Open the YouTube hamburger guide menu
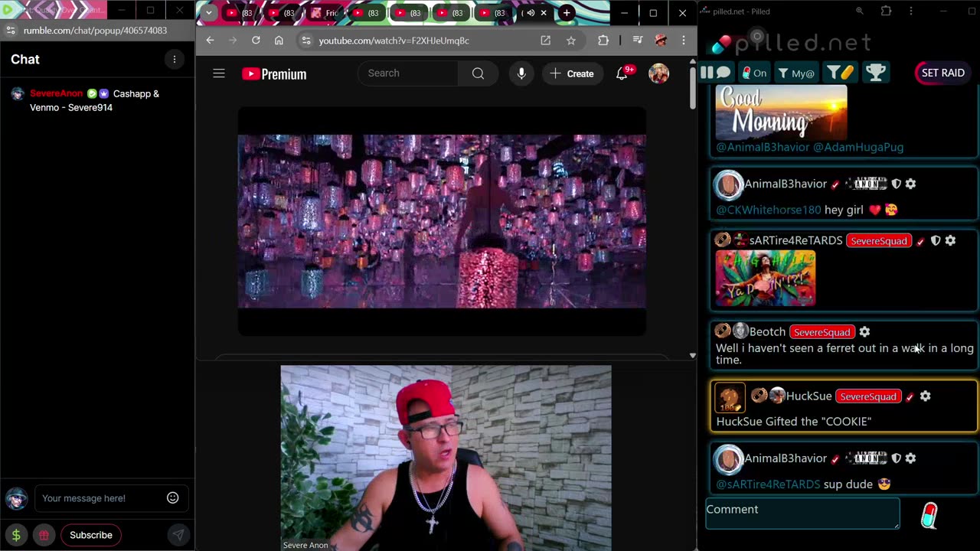Viewport: 980px width, 551px height. (219, 73)
